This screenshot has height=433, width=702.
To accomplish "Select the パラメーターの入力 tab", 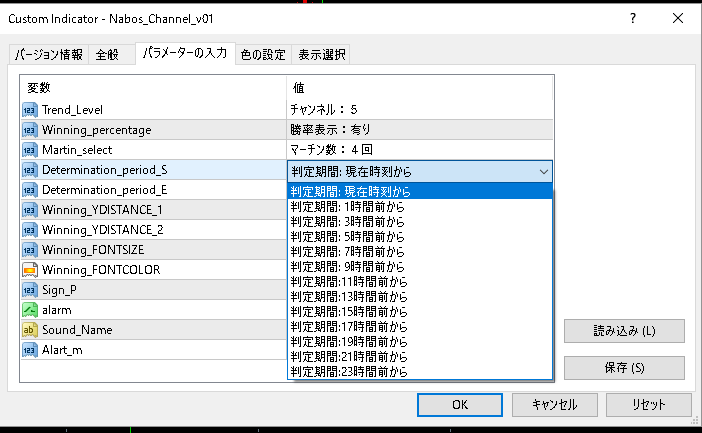I will coord(185,53).
